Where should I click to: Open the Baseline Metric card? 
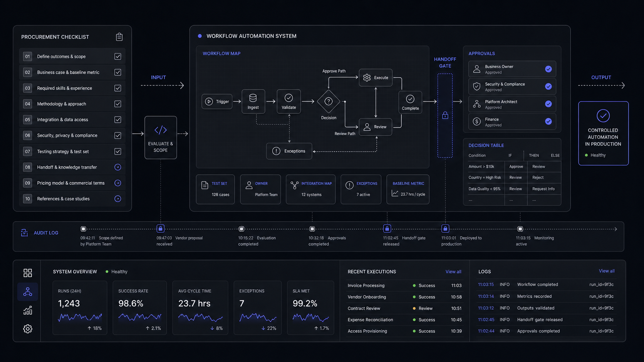tap(408, 189)
